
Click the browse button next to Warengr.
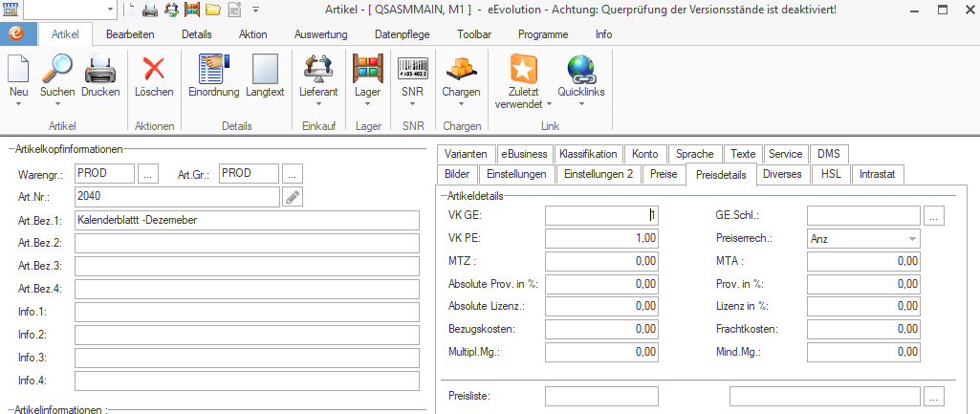pyautogui.click(x=148, y=174)
